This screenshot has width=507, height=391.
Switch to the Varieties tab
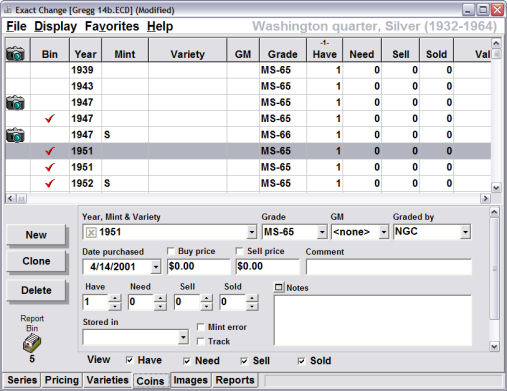(107, 380)
